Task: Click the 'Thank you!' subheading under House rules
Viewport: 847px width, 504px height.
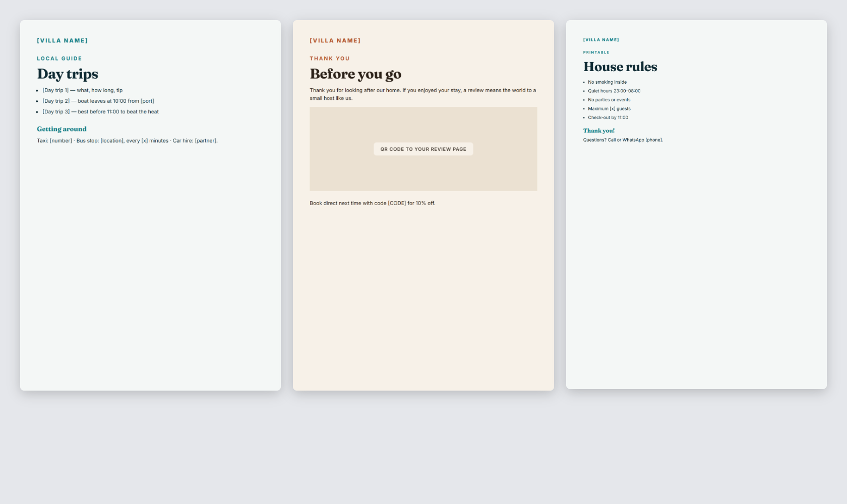Action: 599,131
